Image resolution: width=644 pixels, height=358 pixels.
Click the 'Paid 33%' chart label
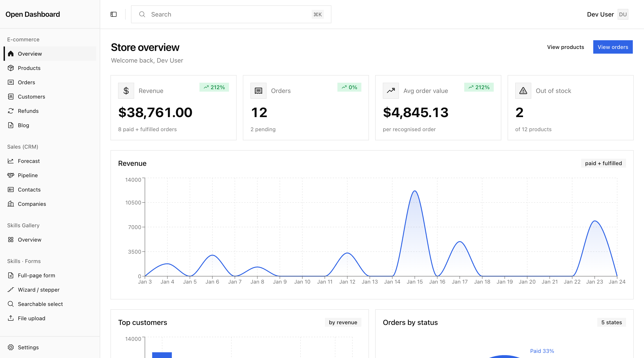click(542, 351)
